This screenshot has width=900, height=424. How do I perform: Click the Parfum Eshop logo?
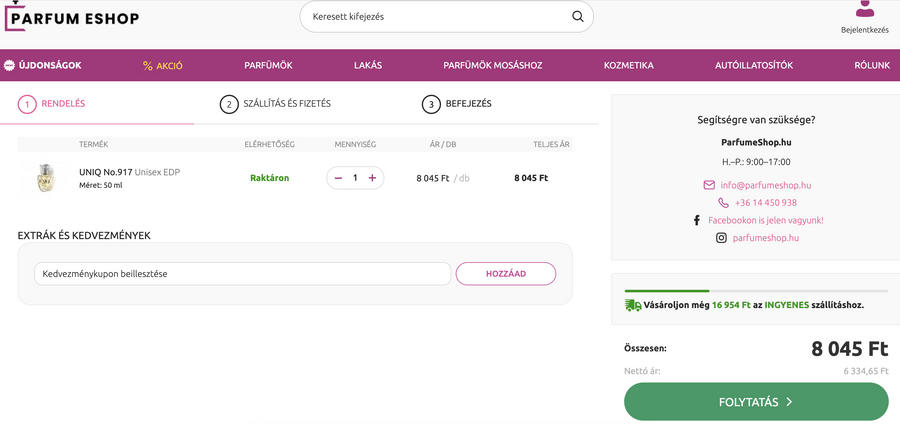click(x=72, y=17)
